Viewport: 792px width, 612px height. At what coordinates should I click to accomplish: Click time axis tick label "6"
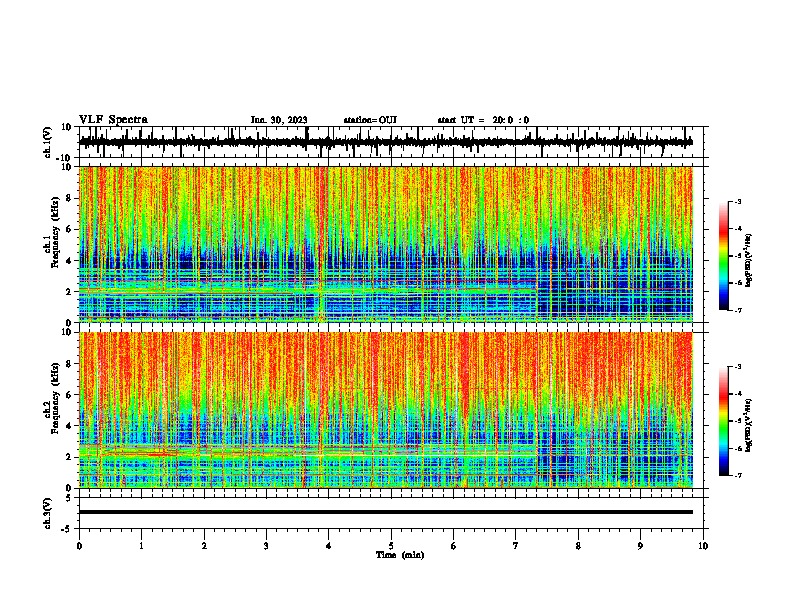[x=454, y=546]
